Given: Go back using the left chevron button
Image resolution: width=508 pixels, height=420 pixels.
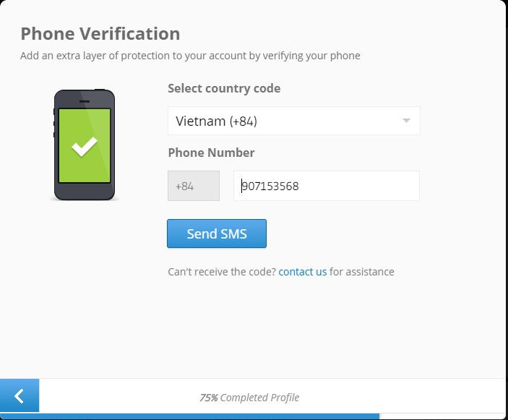Looking at the screenshot, I should coord(20,395).
